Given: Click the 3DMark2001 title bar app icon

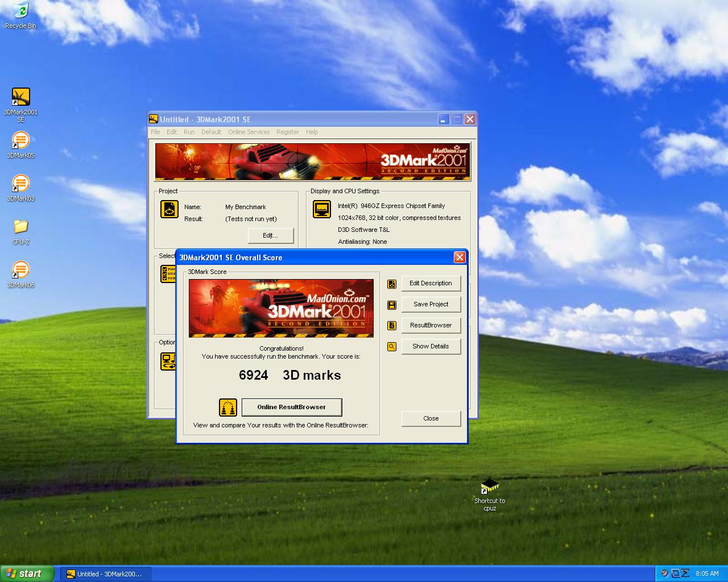Looking at the screenshot, I should pos(154,119).
